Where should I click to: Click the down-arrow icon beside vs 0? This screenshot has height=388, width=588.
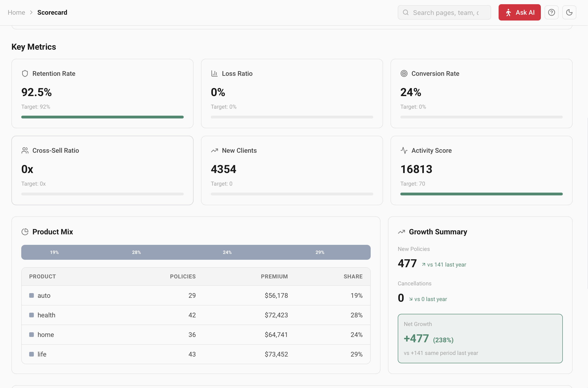(x=411, y=299)
